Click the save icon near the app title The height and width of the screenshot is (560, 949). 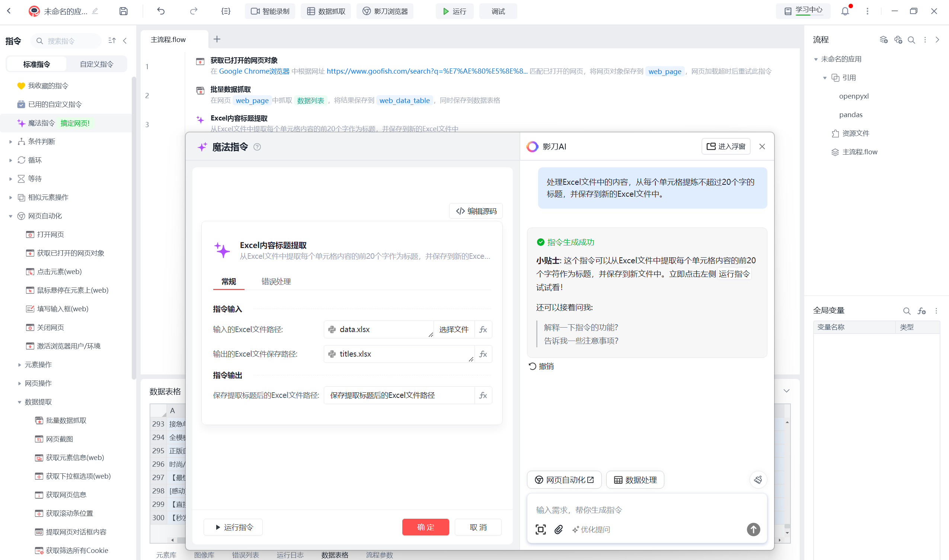[x=123, y=11]
